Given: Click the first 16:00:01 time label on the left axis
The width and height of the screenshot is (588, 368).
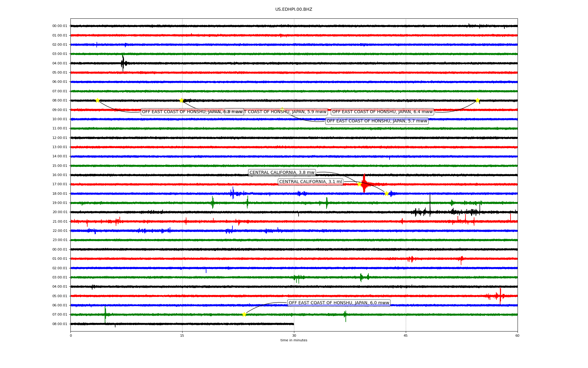Looking at the screenshot, I should [60, 175].
